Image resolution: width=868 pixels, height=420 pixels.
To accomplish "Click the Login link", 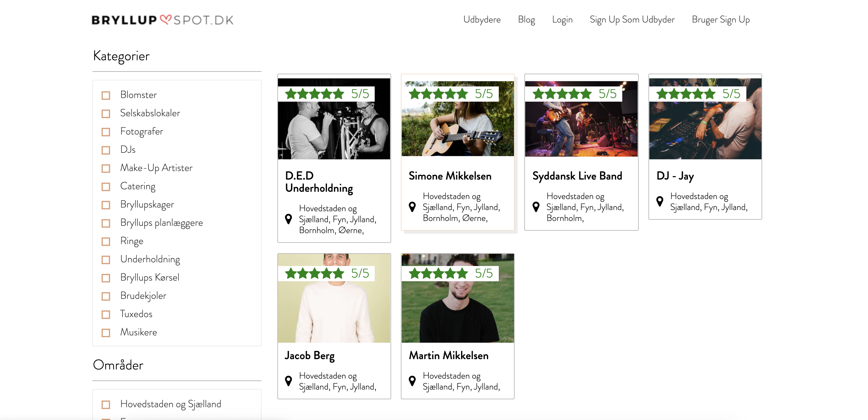I will click(562, 19).
